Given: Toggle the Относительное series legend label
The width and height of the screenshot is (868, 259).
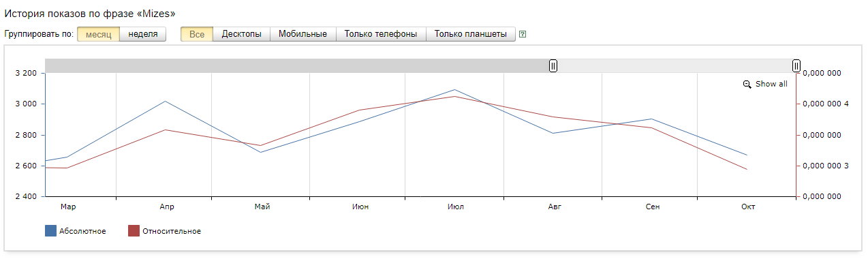Looking at the screenshot, I should [x=172, y=231].
